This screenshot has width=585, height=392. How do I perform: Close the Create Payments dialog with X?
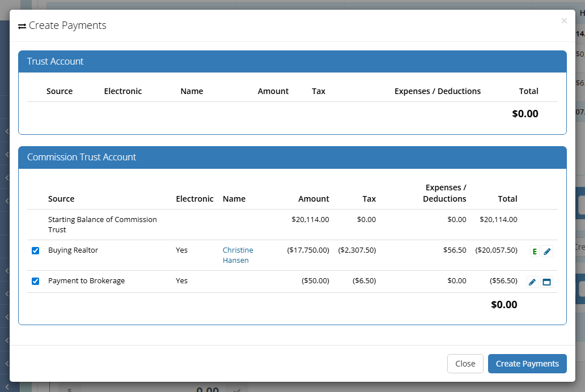click(x=564, y=21)
